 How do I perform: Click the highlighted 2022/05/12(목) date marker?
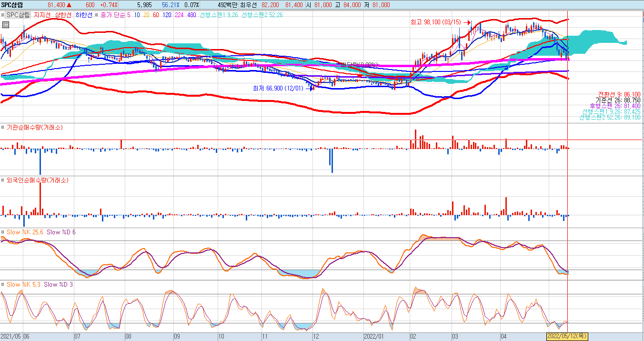coord(567,336)
